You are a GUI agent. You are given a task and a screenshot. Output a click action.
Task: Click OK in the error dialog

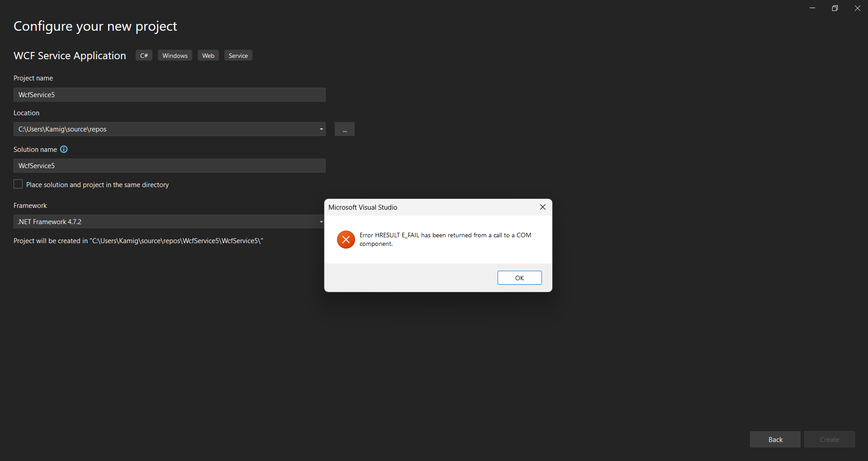pos(519,278)
